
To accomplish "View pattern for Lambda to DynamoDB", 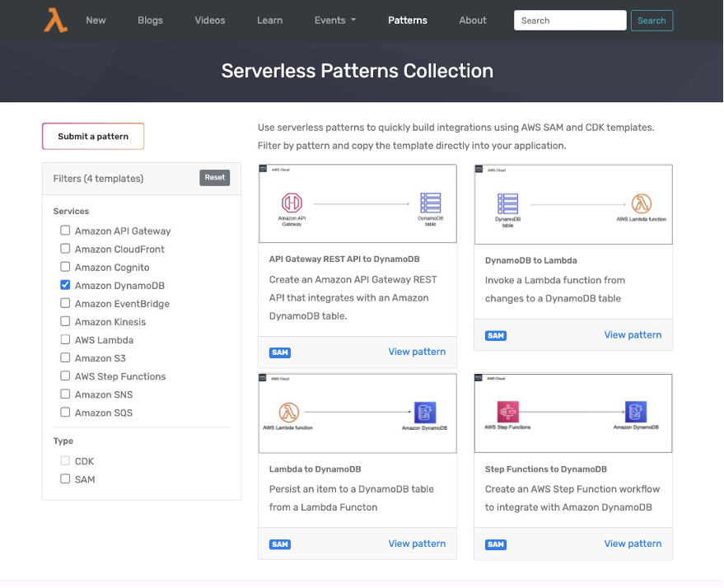I will [417, 544].
